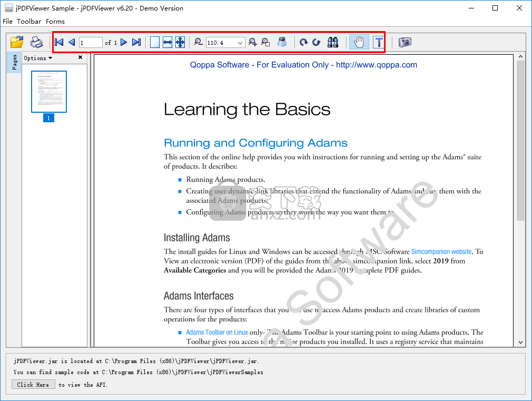Screen dimensions: 532x401
Task: Click the page 1 thumbnail number label
Action: coord(48,118)
